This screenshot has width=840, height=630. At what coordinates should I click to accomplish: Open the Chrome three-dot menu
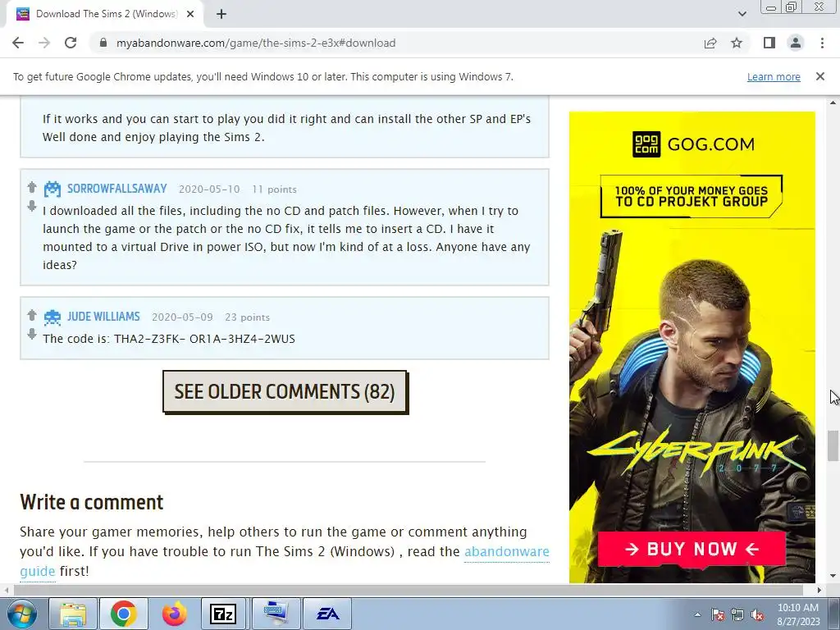[822, 43]
